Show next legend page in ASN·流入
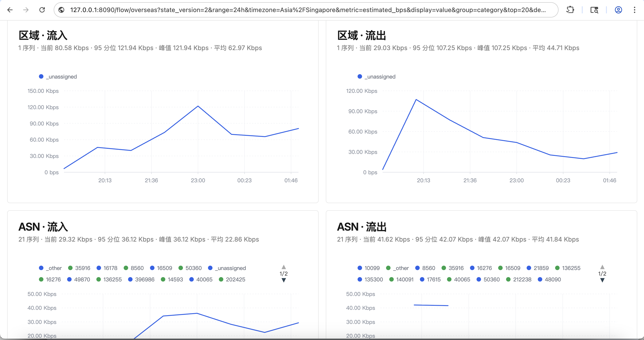Image resolution: width=644 pixels, height=340 pixels. click(284, 280)
